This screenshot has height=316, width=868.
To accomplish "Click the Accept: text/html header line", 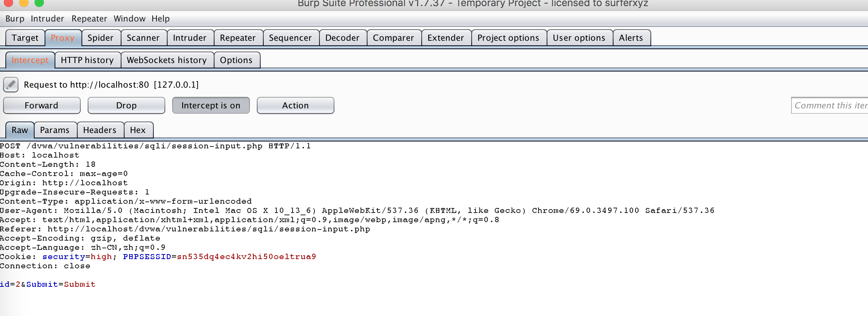I will pyautogui.click(x=249, y=220).
